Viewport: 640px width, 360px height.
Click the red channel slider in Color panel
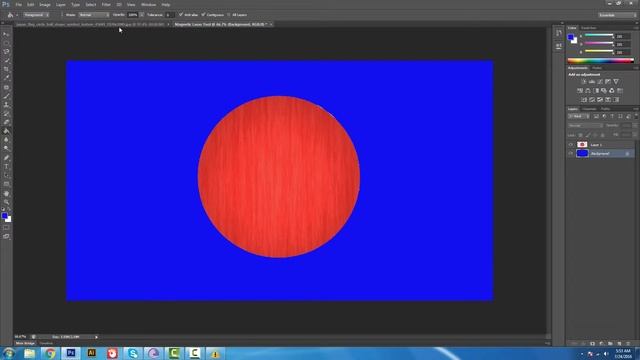point(599,36)
